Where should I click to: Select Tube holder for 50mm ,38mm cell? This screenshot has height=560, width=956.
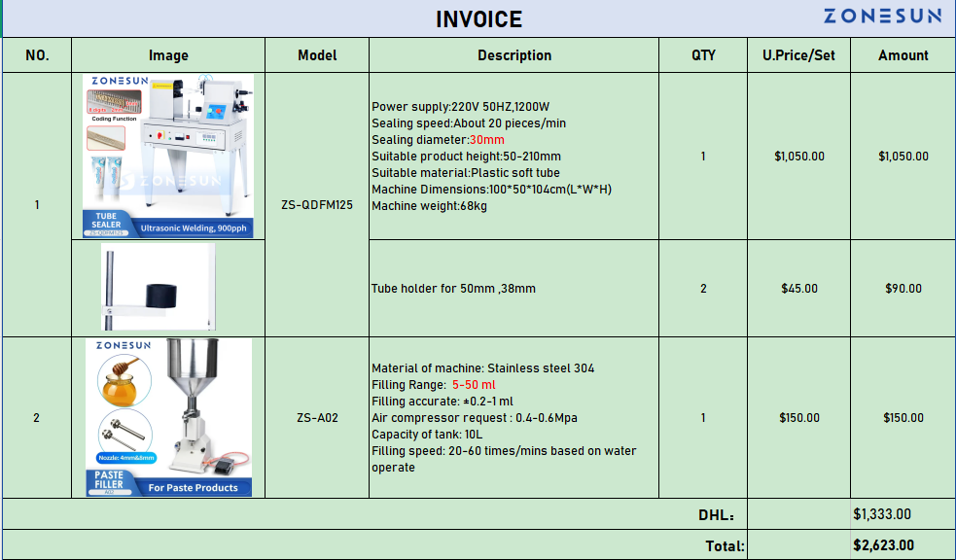(x=513, y=288)
